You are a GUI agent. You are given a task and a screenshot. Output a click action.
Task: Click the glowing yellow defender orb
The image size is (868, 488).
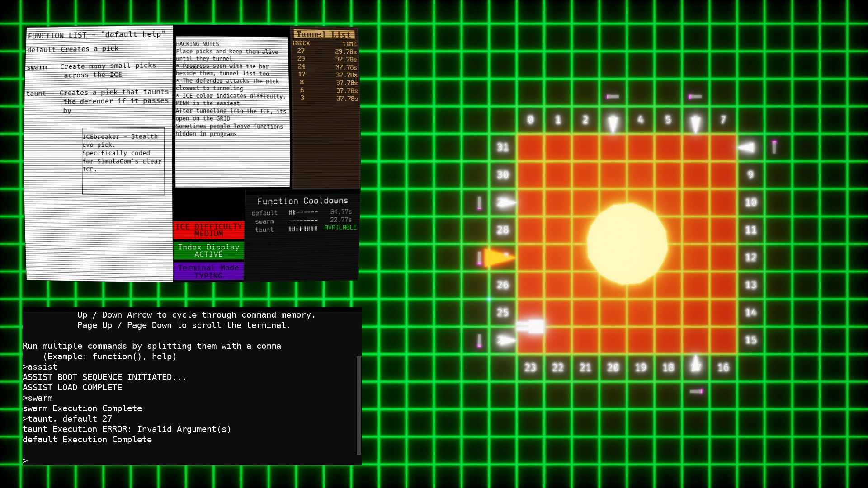coord(627,244)
